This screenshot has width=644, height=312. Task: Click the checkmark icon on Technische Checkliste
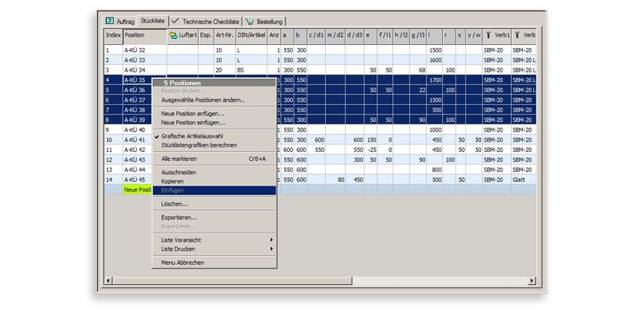[176, 21]
